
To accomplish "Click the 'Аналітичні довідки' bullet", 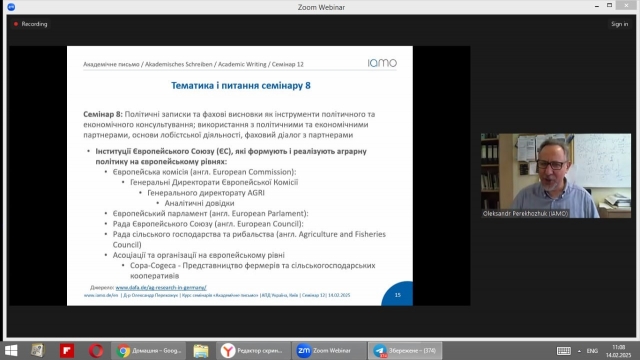I will pyautogui.click(x=199, y=203).
